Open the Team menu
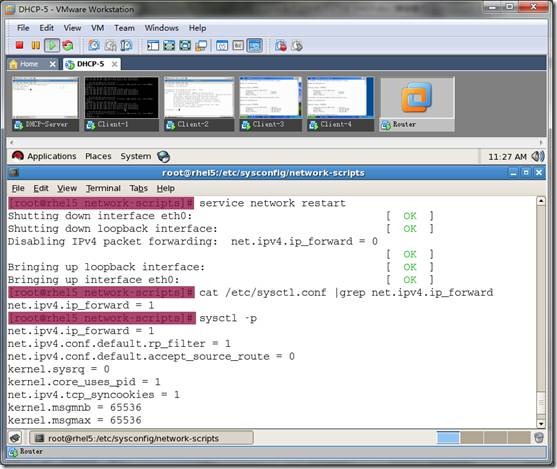Image resolution: width=557 pixels, height=469 pixels. pyautogui.click(x=124, y=28)
